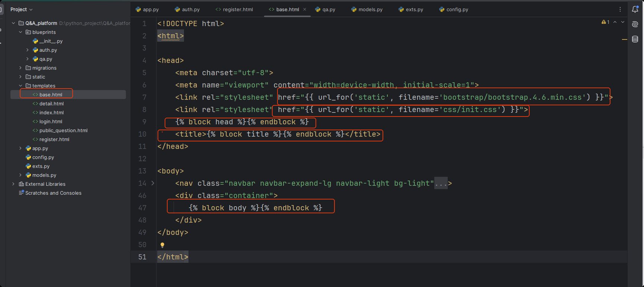Expand the migrations folder
Screen dimensions: 644x287
20,68
